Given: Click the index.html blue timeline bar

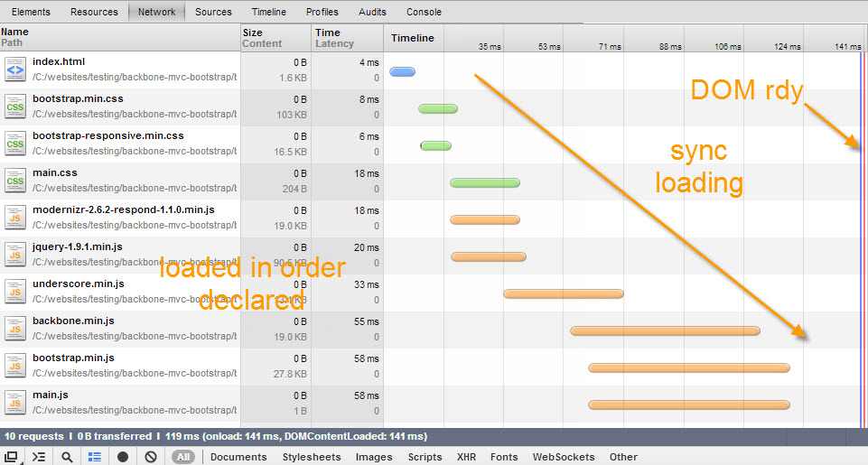Looking at the screenshot, I should click(x=403, y=71).
